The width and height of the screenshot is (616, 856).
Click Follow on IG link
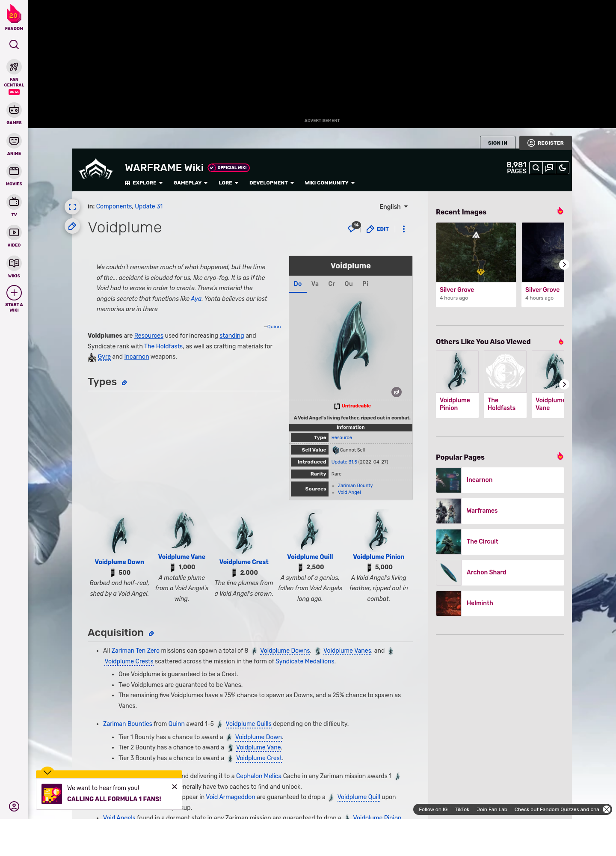pyautogui.click(x=433, y=809)
